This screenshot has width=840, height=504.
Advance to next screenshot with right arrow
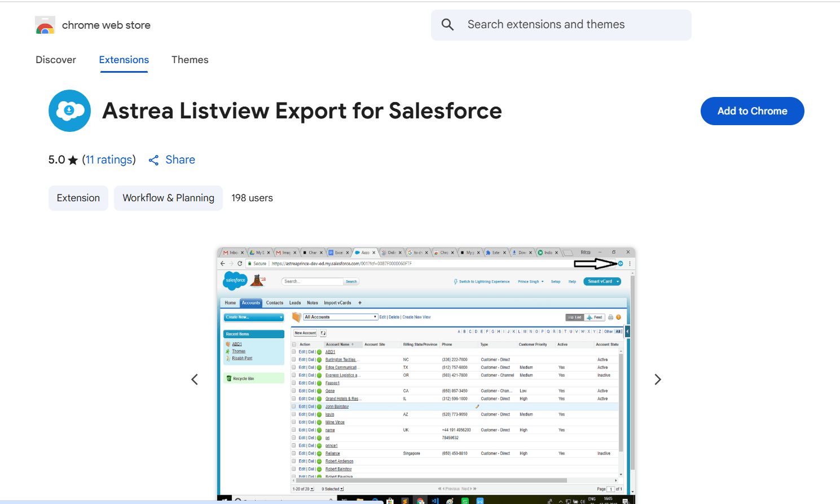tap(657, 379)
